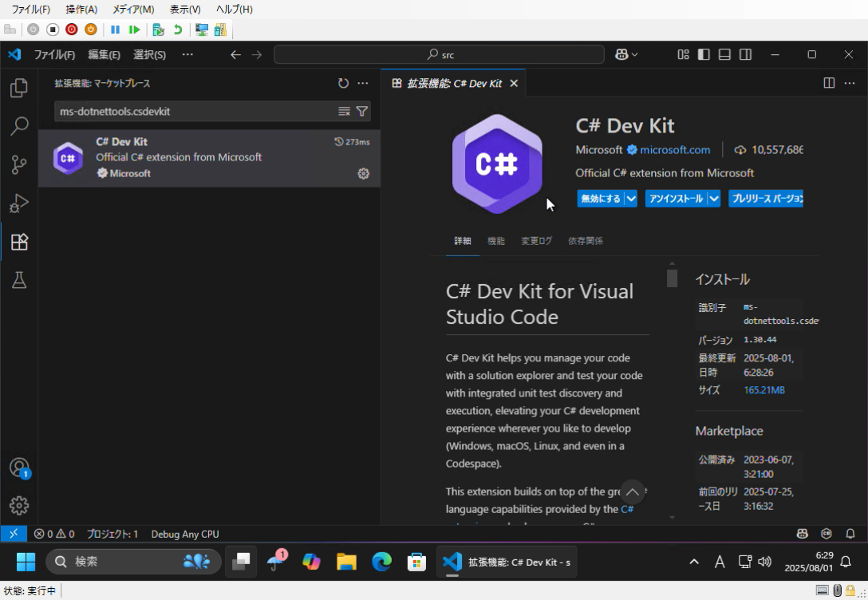Open extension search filter options
Viewport: 868px width, 600px height.
361,111
